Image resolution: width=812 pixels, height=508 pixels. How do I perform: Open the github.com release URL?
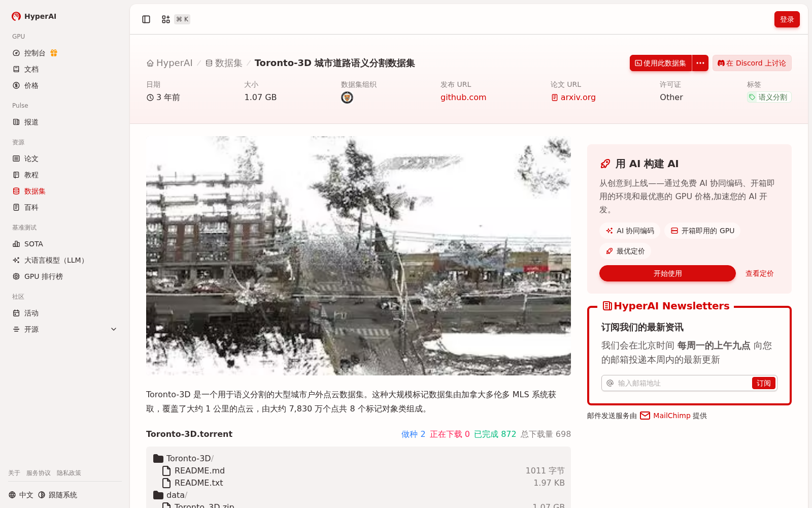[x=463, y=97]
